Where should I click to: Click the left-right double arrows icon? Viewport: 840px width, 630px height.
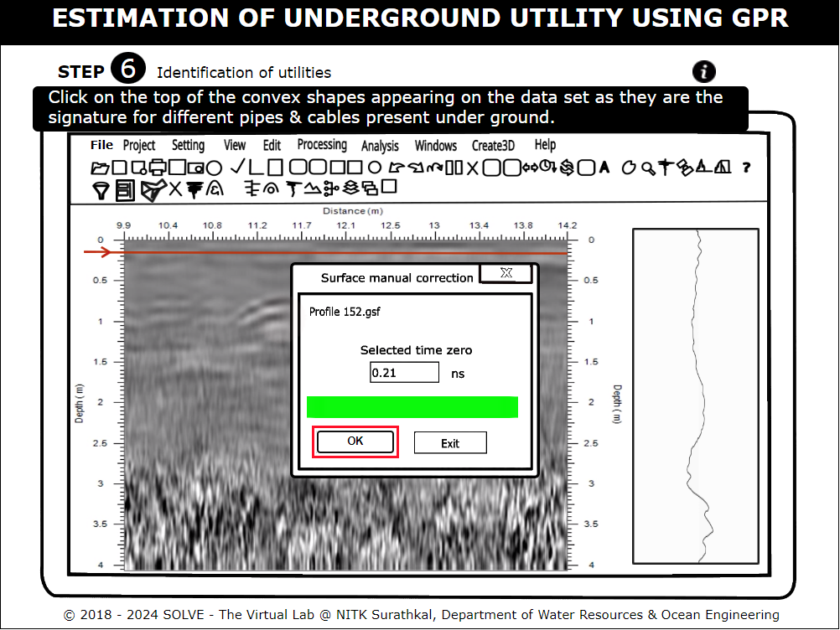tap(531, 168)
